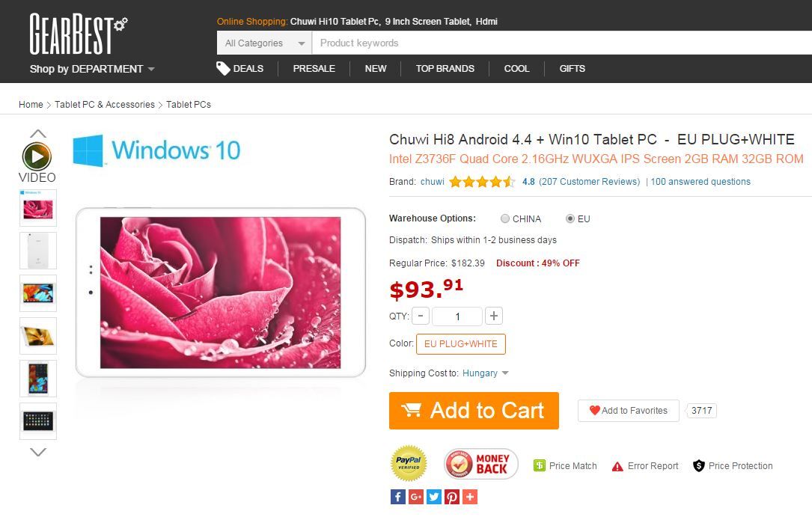This screenshot has width=812, height=517.
Task: Change shipping country from Hungary
Action: pyautogui.click(x=485, y=373)
